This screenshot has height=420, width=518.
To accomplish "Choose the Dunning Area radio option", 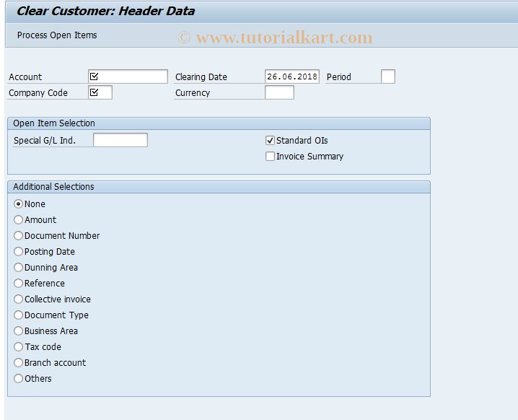I will [x=19, y=267].
